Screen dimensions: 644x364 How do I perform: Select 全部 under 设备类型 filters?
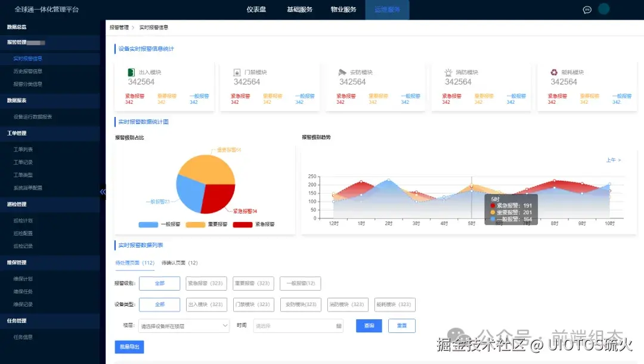coord(159,304)
